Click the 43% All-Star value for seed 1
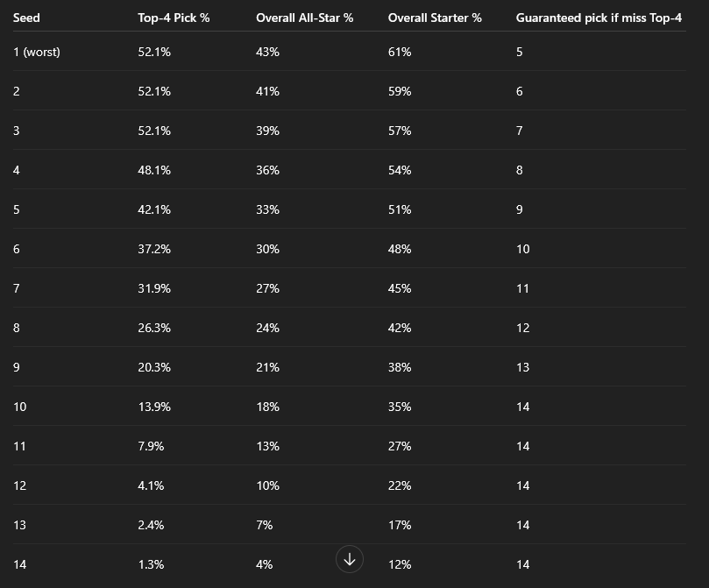 (267, 52)
